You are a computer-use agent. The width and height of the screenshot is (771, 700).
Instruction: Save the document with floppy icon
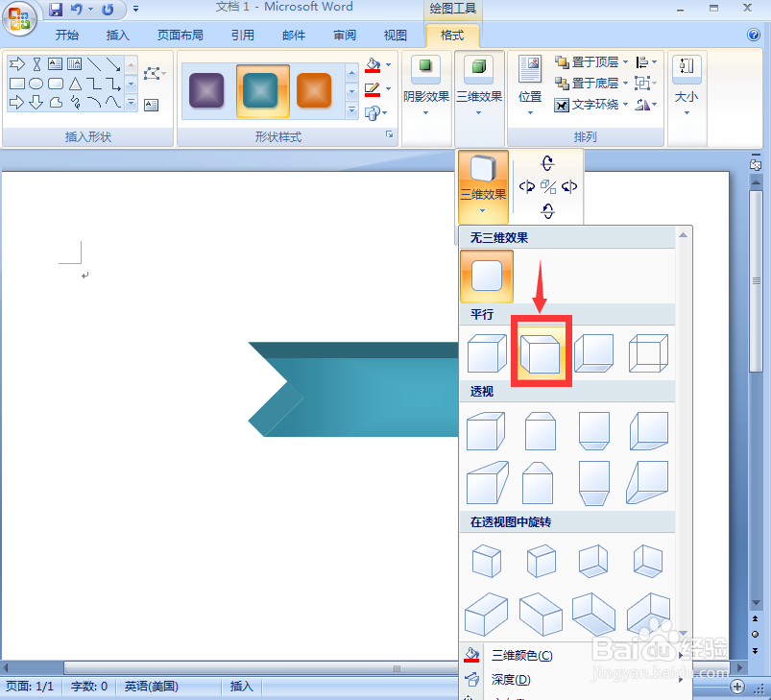(x=56, y=10)
